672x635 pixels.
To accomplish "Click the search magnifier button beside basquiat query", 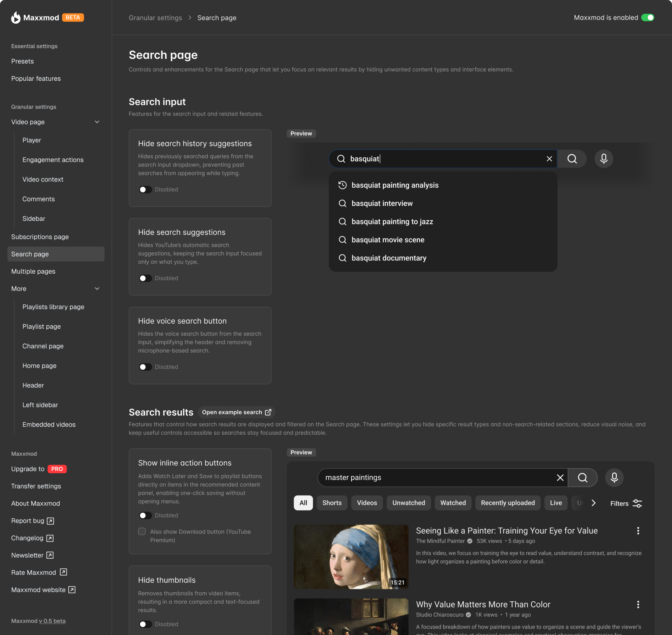I will [572, 158].
